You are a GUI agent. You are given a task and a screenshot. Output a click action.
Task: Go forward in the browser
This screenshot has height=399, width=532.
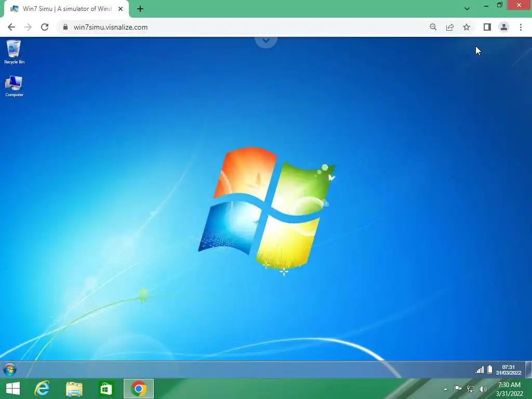(28, 27)
